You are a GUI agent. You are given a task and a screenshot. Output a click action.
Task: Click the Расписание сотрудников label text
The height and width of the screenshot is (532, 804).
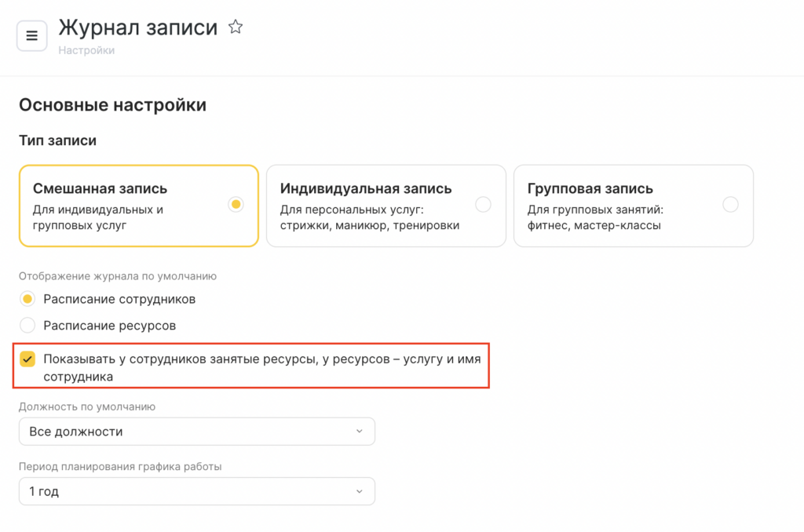coord(119,299)
